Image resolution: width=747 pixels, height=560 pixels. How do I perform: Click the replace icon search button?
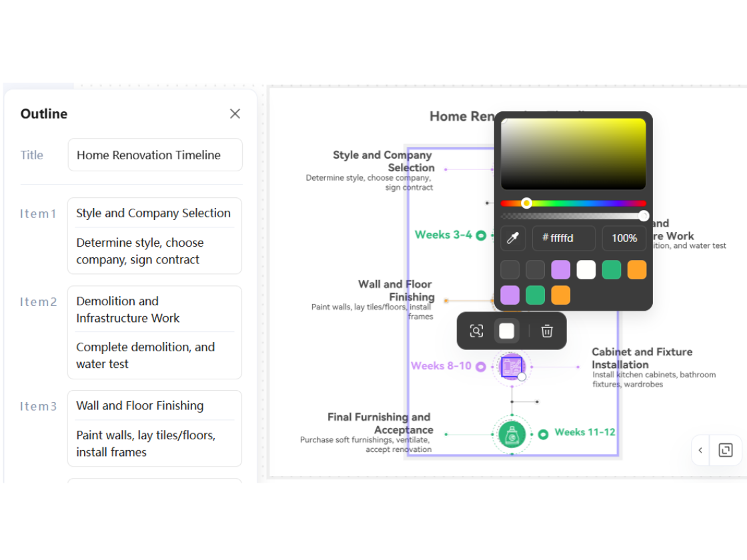tap(476, 331)
